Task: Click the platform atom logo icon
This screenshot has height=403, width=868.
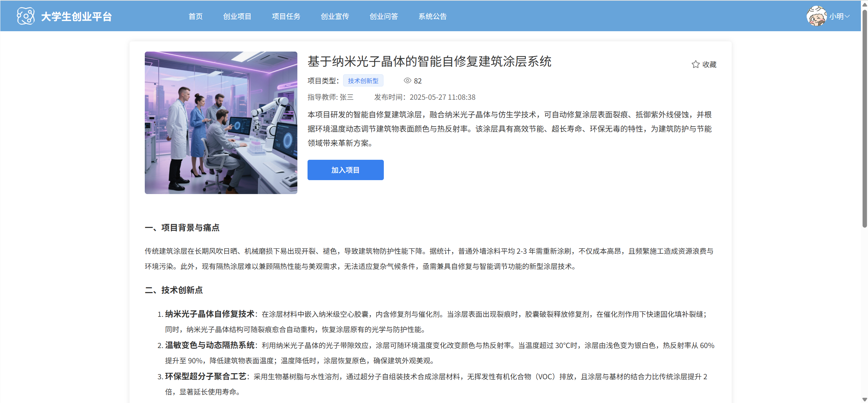Action: pyautogui.click(x=26, y=16)
